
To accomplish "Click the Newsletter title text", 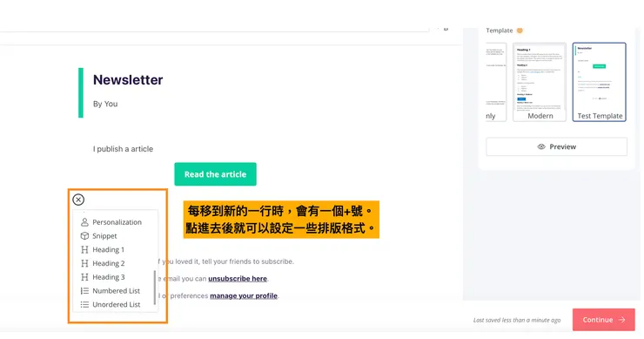I will (128, 80).
